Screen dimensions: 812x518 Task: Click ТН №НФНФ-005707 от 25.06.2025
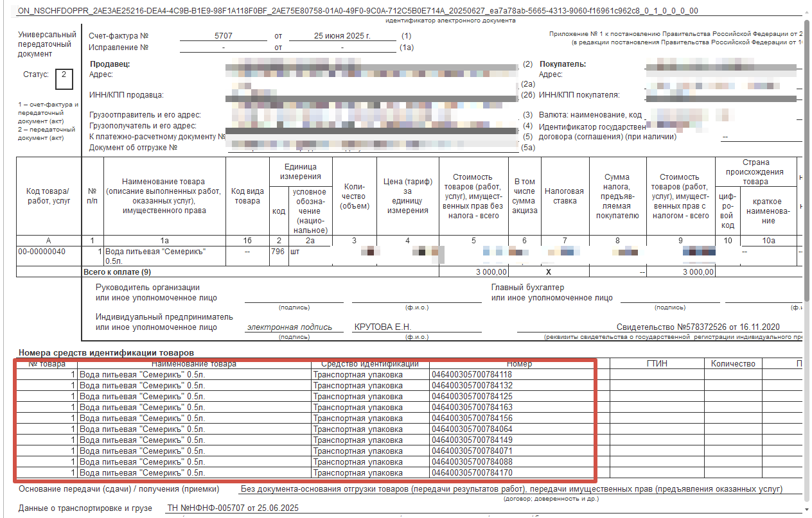pyautogui.click(x=233, y=508)
